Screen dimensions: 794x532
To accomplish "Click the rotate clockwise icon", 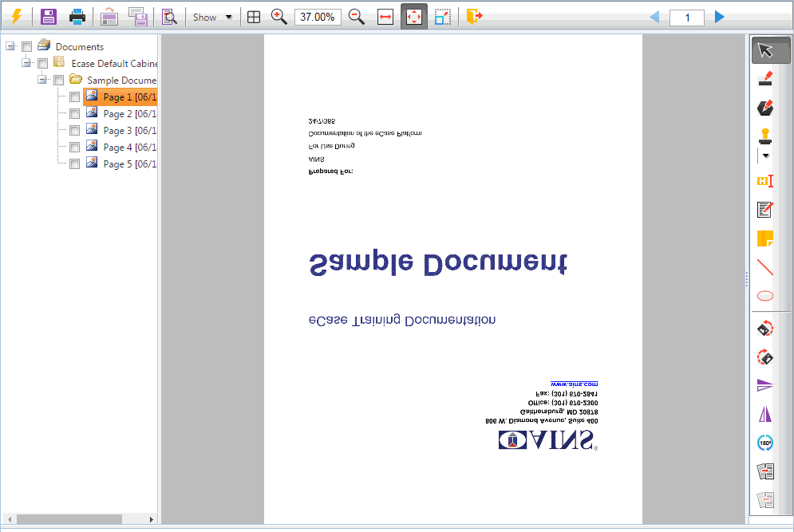I will pyautogui.click(x=765, y=357).
